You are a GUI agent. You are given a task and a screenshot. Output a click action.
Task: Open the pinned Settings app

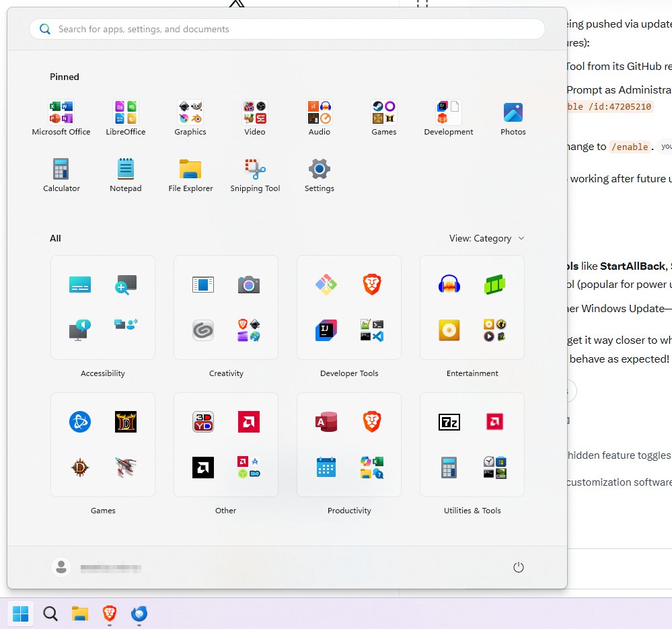tap(320, 175)
